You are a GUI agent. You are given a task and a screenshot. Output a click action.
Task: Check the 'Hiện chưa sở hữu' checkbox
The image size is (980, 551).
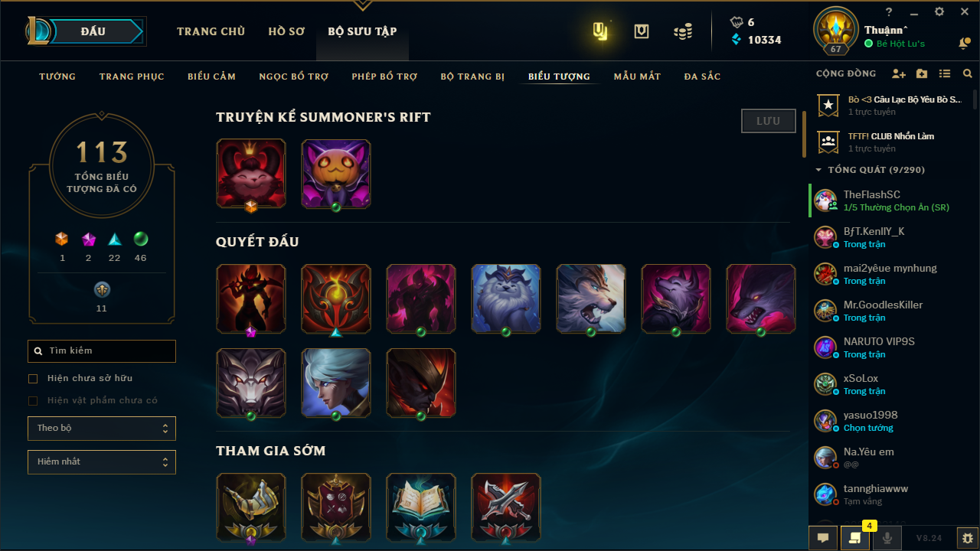click(x=33, y=379)
